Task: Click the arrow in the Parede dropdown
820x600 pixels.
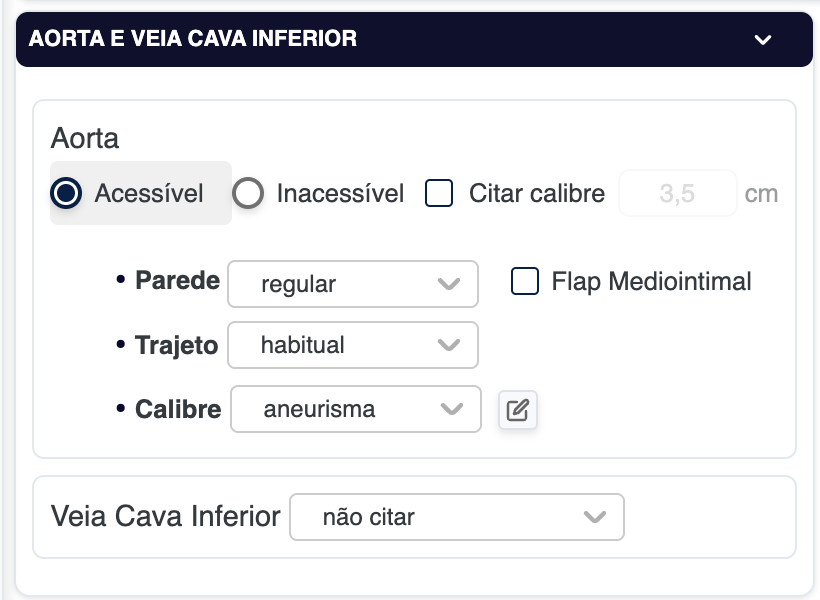Action: 449,284
